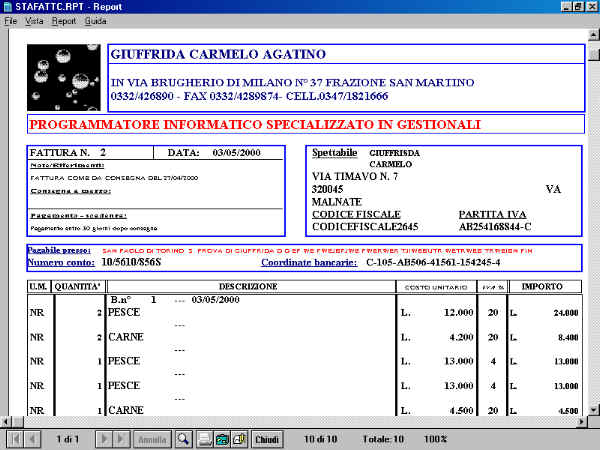Click the export report icon
600x450 pixels.
coord(222,439)
